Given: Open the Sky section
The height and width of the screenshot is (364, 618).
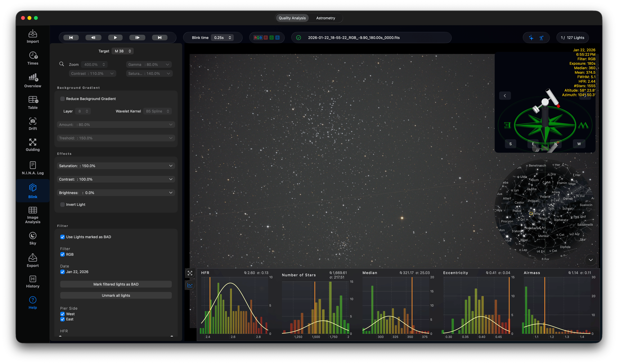Looking at the screenshot, I should [x=33, y=238].
